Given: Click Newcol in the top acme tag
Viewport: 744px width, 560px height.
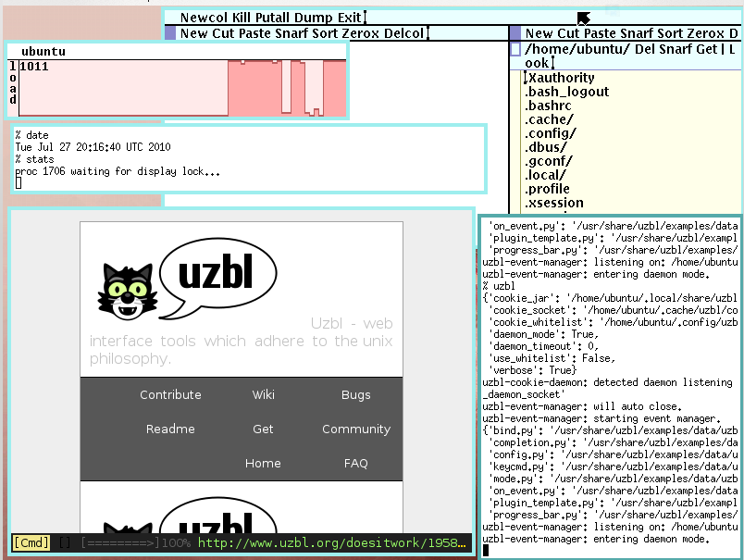Looking at the screenshot, I should coord(201,18).
